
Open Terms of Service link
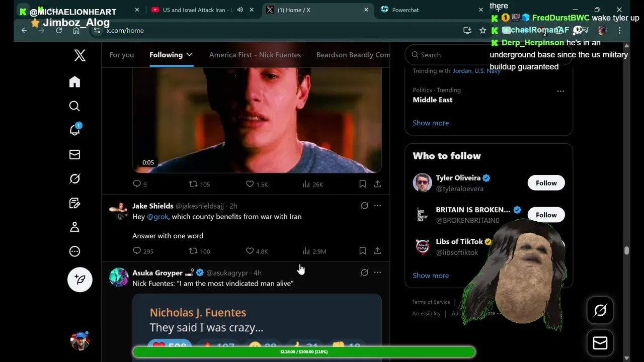tap(431, 302)
